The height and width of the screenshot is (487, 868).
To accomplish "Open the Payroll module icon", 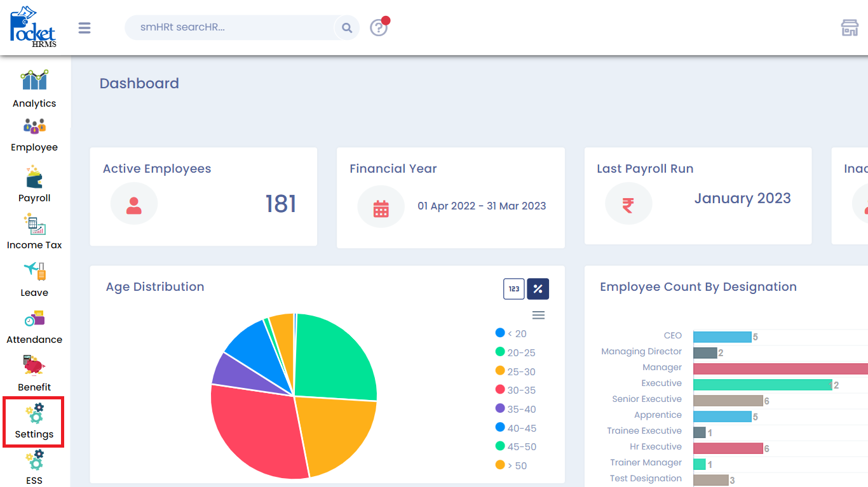I will pos(34,177).
